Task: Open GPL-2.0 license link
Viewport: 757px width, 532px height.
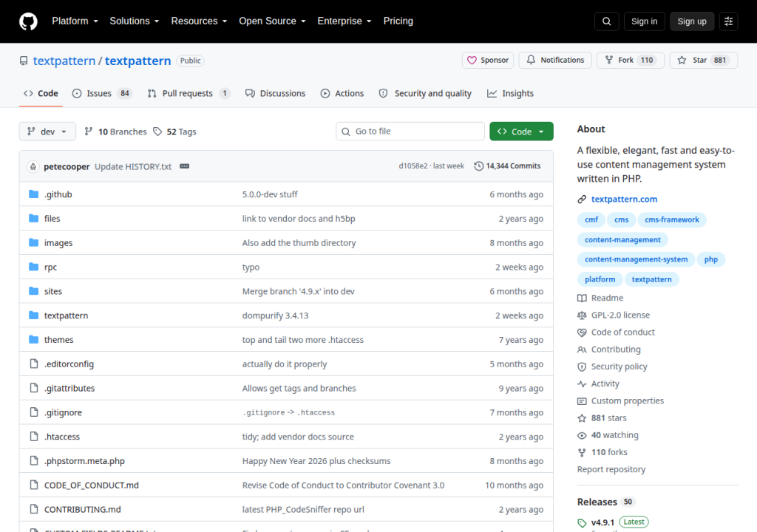Action: tap(614, 316)
